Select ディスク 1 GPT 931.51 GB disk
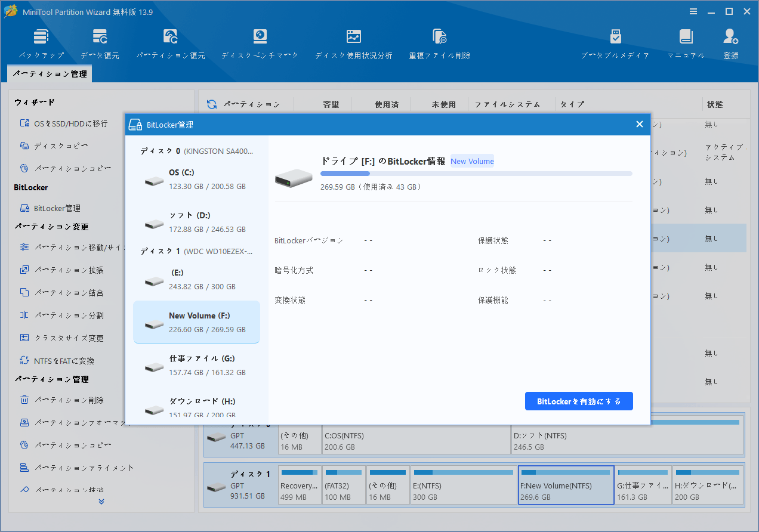 [x=240, y=485]
